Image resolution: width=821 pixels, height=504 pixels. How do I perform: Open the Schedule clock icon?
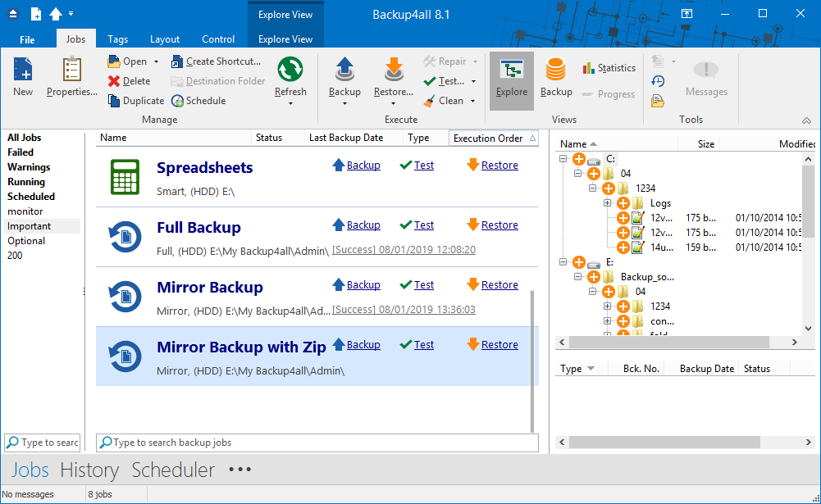178,101
